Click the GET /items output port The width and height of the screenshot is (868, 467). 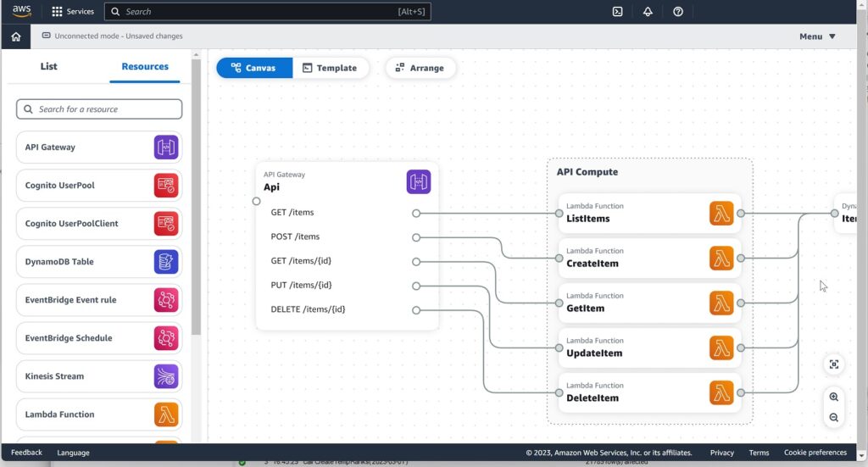point(415,213)
